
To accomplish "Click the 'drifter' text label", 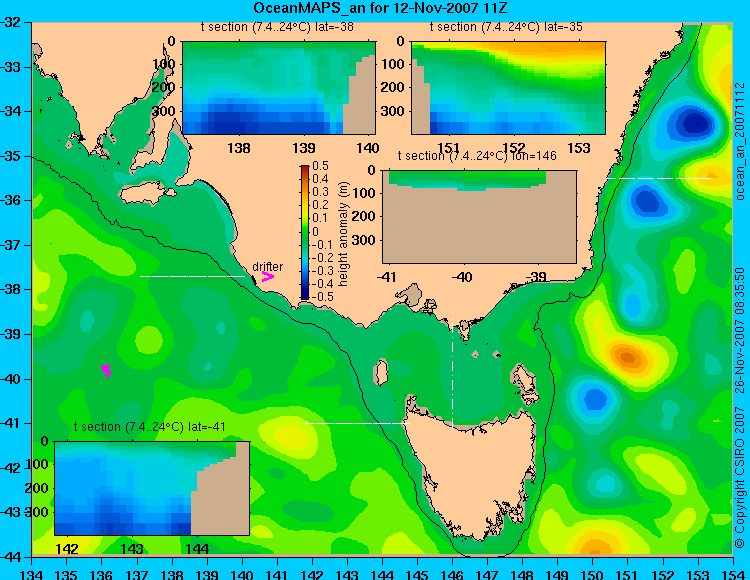I will coord(267,266).
